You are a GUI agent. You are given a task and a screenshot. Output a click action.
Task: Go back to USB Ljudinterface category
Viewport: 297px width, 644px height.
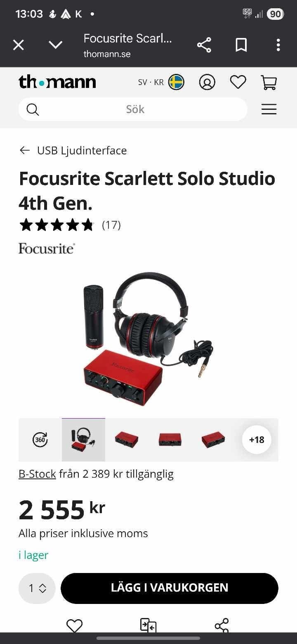coord(73,150)
